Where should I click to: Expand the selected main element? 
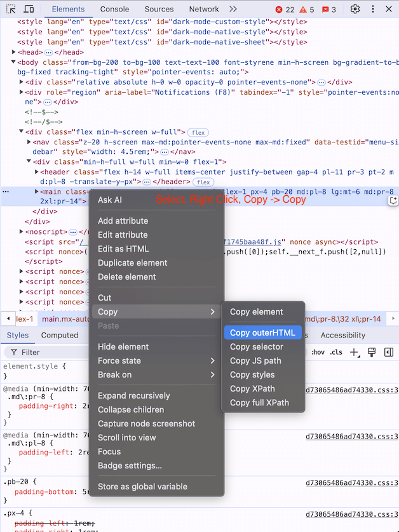(36, 192)
